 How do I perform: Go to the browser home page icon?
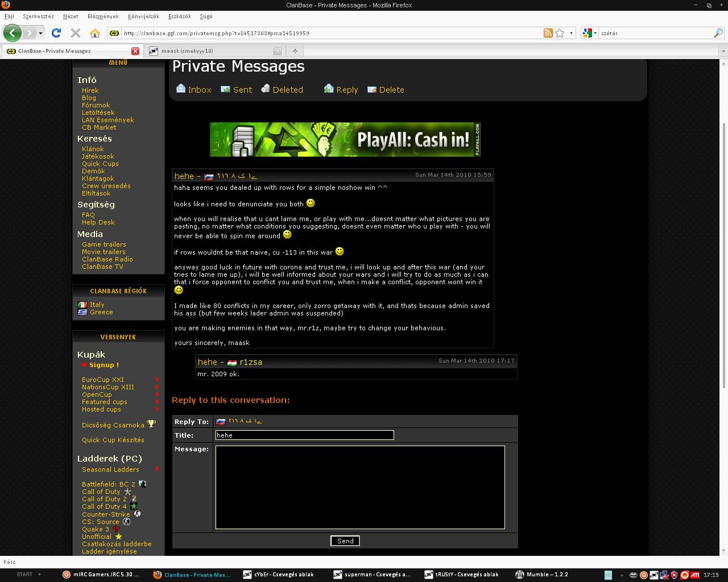coord(95,33)
